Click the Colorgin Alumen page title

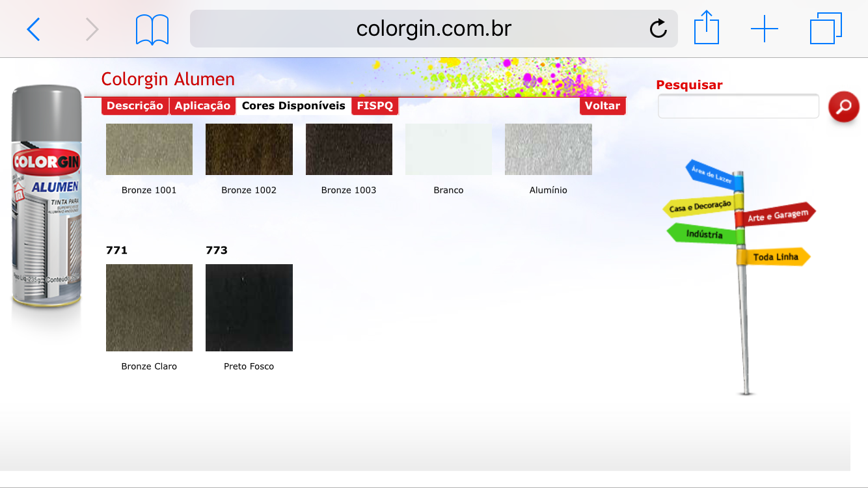(x=168, y=79)
